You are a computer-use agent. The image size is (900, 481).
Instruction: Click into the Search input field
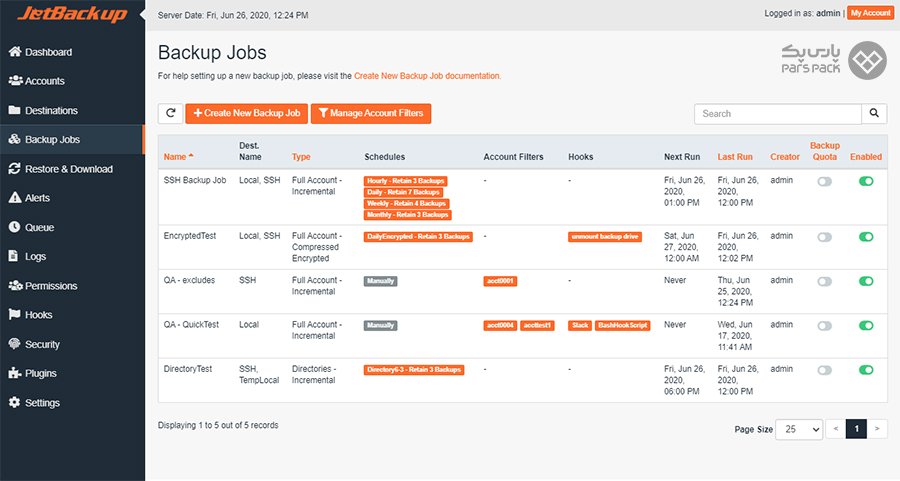[778, 114]
